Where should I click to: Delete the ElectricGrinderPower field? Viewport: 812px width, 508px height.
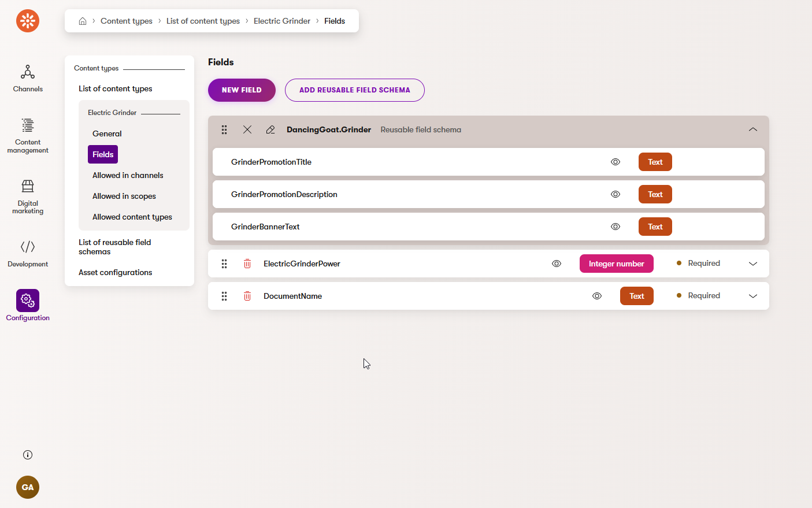coord(247,264)
